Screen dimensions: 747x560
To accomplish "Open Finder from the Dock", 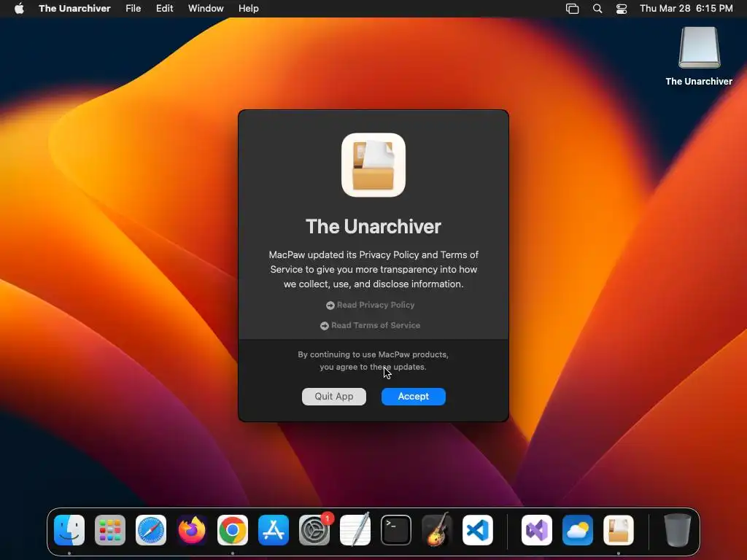I will (x=69, y=530).
